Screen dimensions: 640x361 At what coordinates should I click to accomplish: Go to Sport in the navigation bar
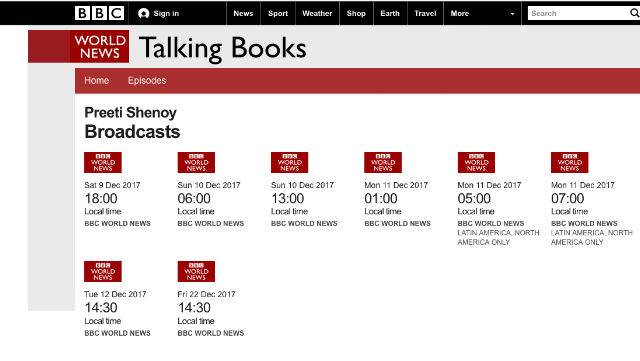[278, 13]
